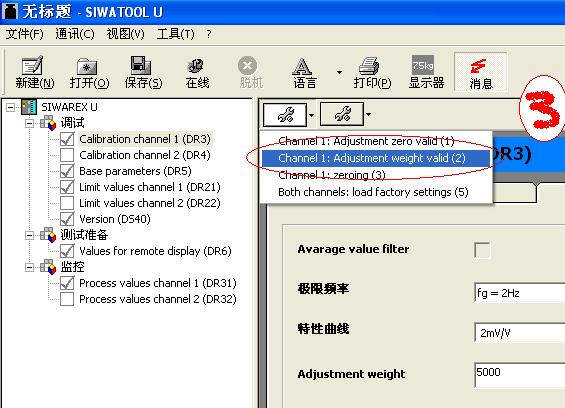
Task: Click the 监控 folder icon
Action: tap(48, 267)
